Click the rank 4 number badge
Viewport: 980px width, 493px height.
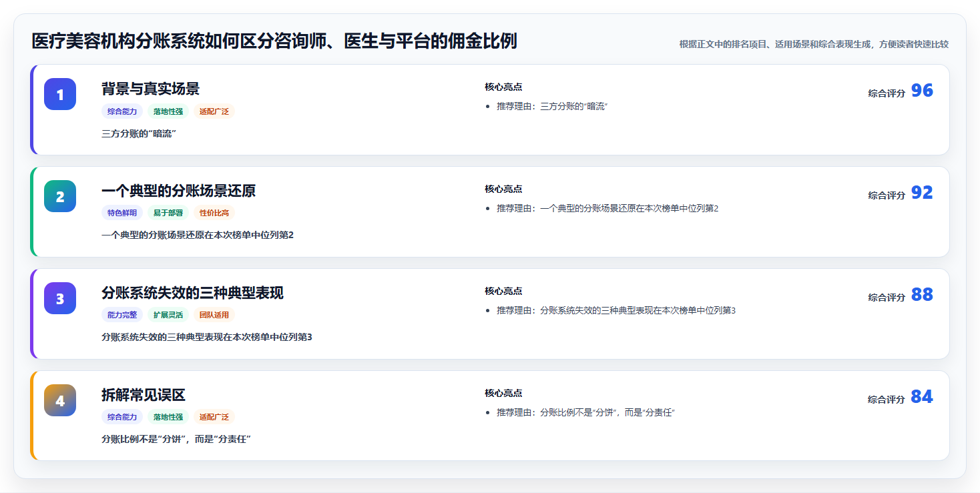pyautogui.click(x=60, y=400)
